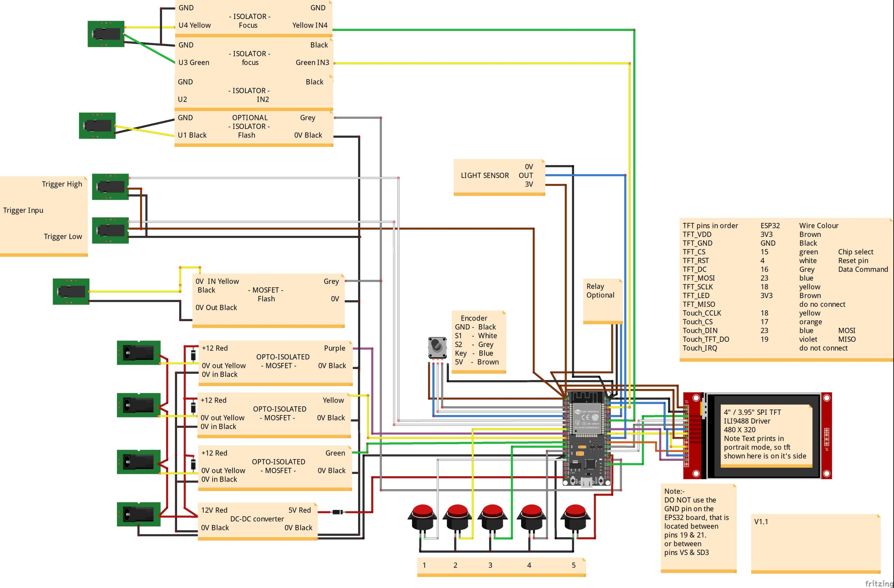
Task: Select the diode after 5V Red output
Action: (337, 512)
